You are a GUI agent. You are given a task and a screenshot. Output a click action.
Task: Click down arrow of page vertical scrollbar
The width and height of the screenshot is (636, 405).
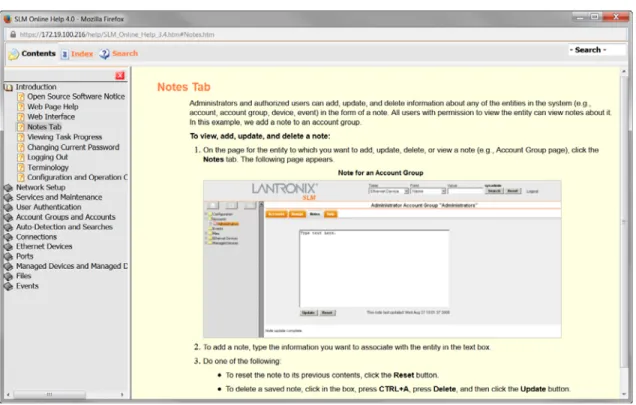pyautogui.click(x=624, y=394)
